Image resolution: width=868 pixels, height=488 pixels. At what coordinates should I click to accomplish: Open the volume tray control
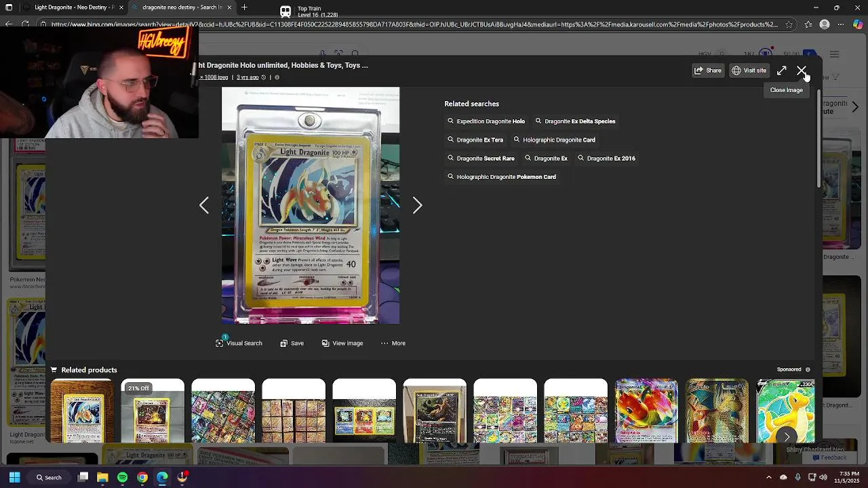pyautogui.click(x=823, y=477)
